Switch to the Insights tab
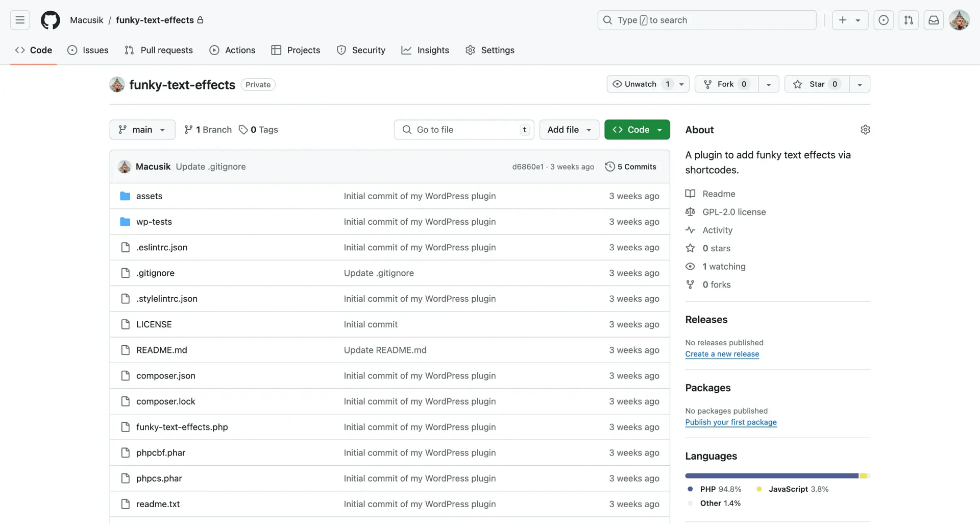Viewport: 980px width, 524px height. (425, 50)
